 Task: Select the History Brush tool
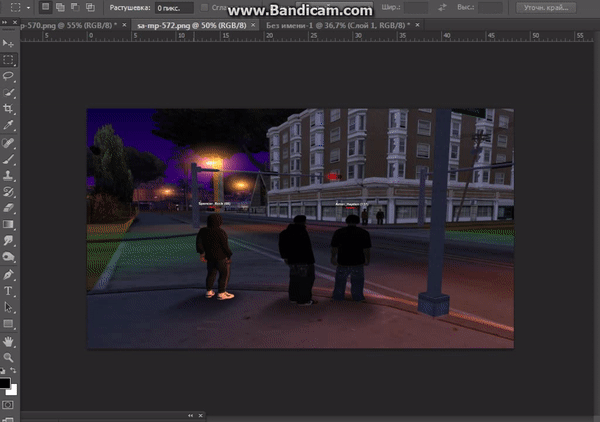click(8, 191)
